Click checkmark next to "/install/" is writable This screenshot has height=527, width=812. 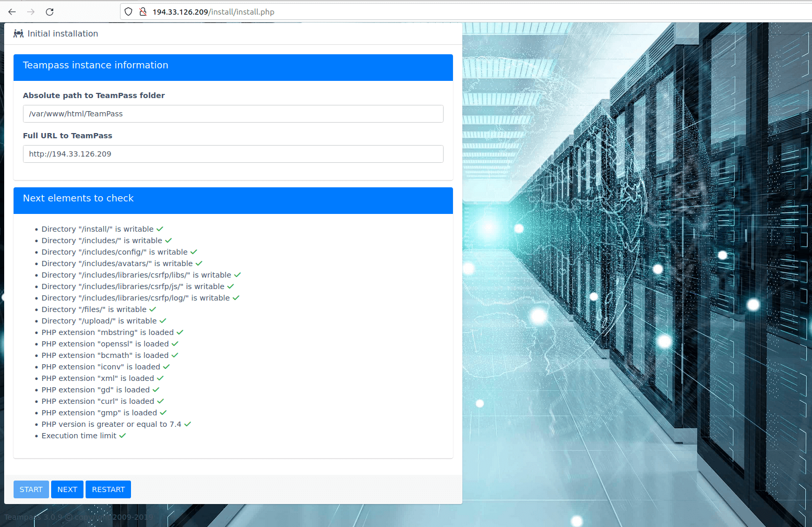tap(160, 229)
